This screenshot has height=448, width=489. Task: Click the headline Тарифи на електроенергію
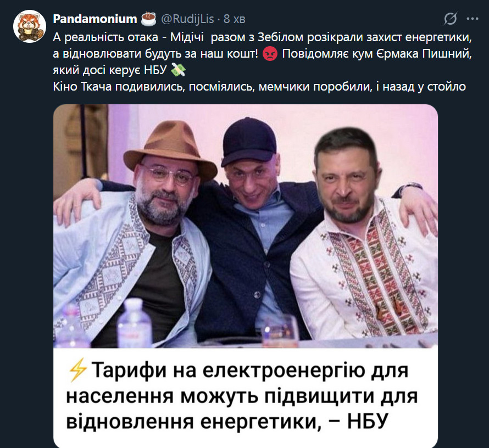click(242, 396)
